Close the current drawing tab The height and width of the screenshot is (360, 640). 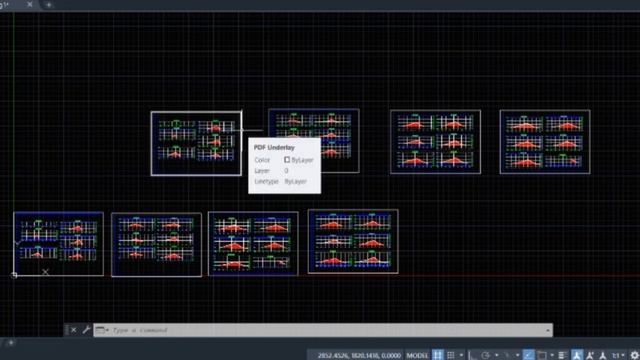(x=30, y=4)
